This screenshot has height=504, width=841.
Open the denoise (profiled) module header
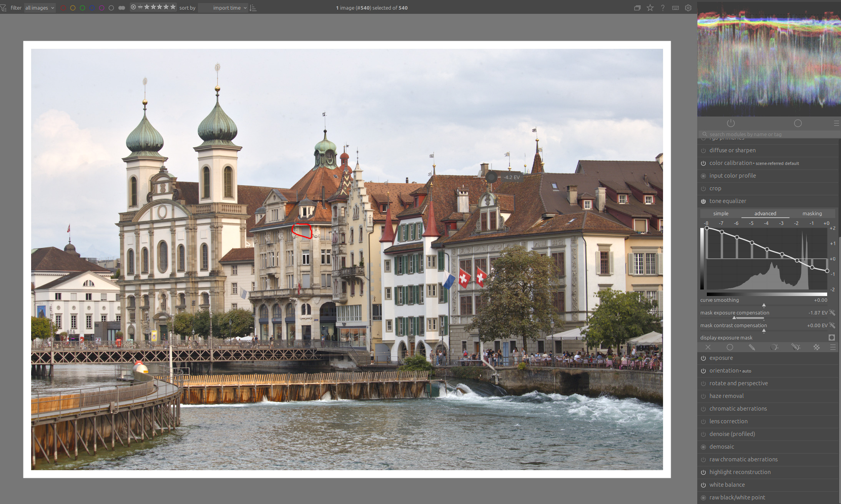tap(732, 434)
